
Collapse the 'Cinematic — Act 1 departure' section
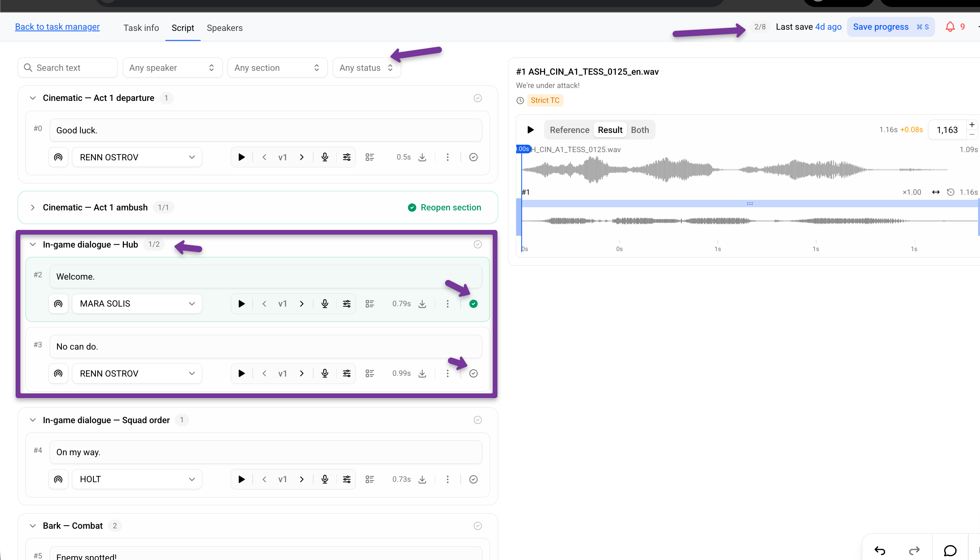[x=33, y=98]
